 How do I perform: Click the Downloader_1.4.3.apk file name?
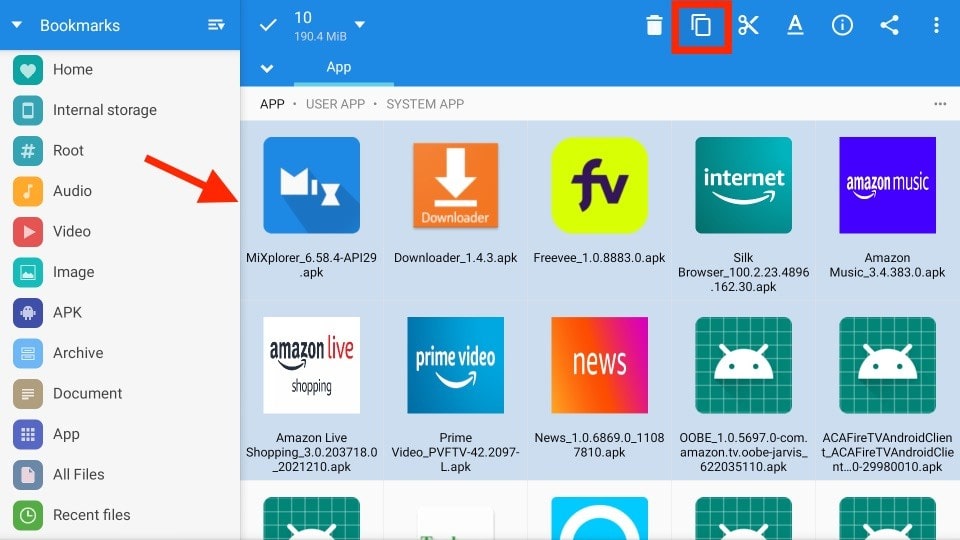coord(456,258)
